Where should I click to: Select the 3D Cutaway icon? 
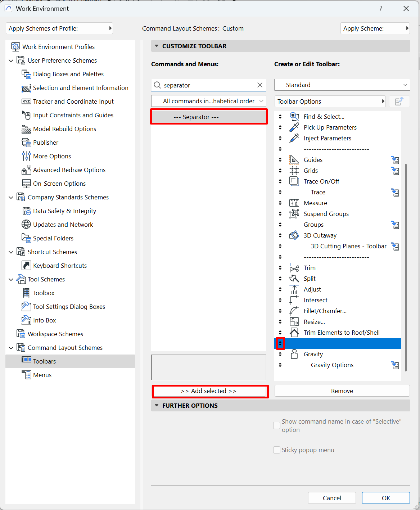click(x=294, y=235)
